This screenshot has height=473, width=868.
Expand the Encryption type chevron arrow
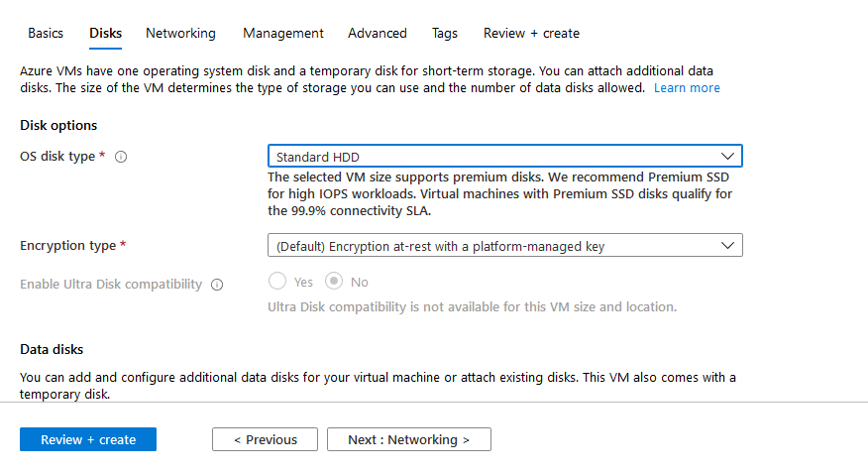point(727,245)
